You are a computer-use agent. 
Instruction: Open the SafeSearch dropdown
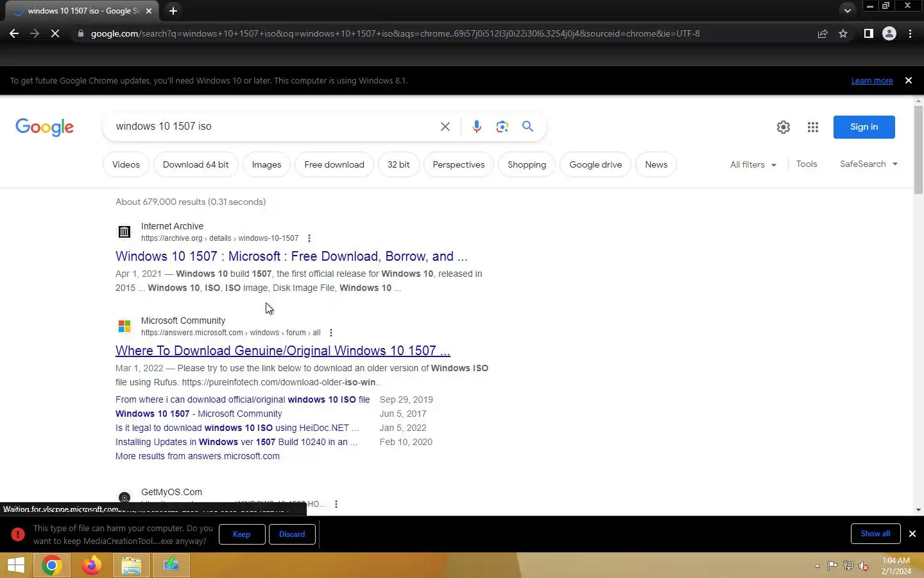(869, 164)
